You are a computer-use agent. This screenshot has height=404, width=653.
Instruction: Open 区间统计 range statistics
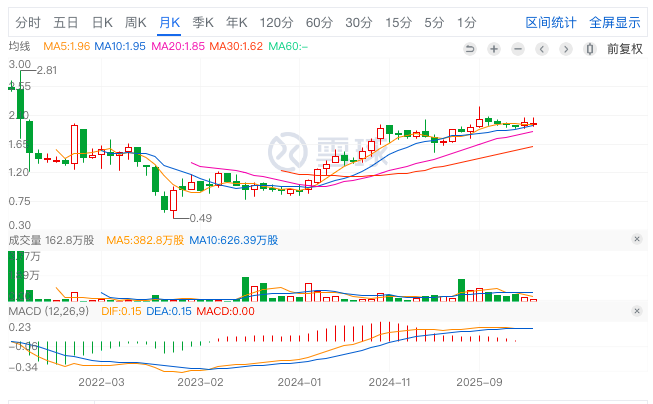click(x=551, y=22)
